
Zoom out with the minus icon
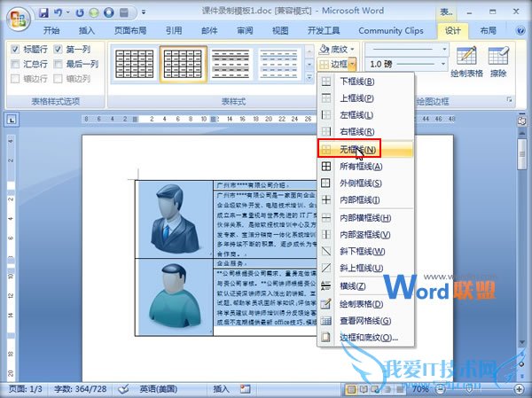(440, 388)
